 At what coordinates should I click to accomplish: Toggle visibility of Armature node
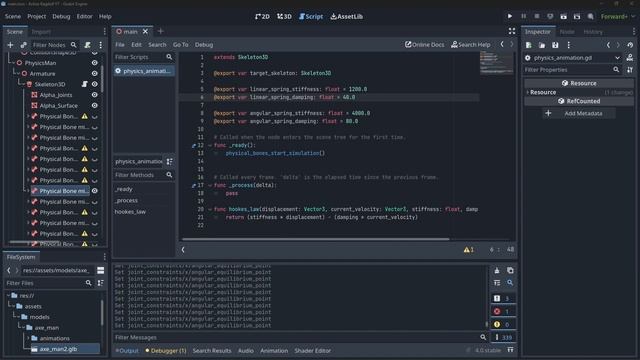coord(94,73)
